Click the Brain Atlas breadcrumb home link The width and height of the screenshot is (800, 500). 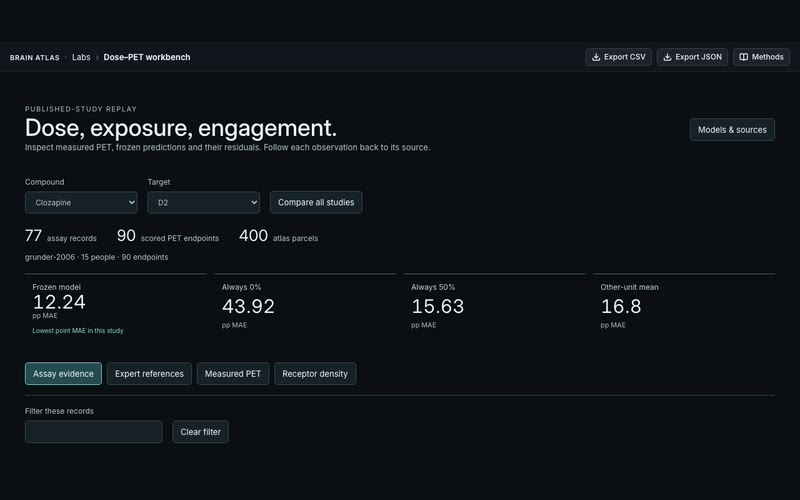coord(35,58)
